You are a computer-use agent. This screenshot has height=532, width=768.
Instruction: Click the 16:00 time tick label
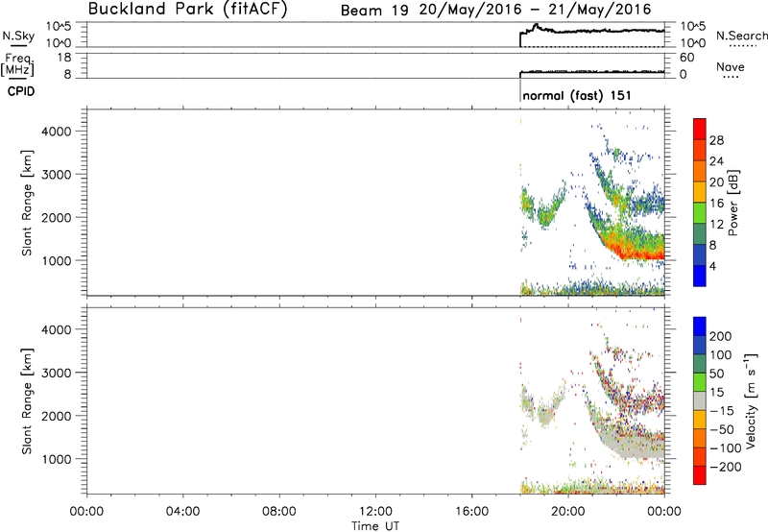tap(471, 512)
